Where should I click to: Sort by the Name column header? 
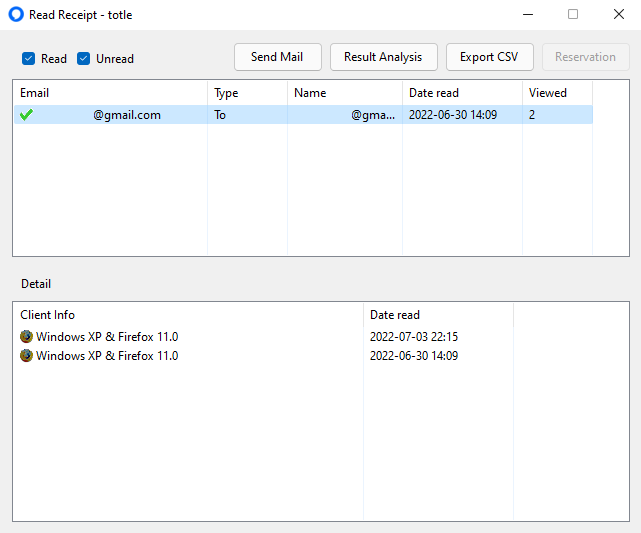(x=345, y=93)
